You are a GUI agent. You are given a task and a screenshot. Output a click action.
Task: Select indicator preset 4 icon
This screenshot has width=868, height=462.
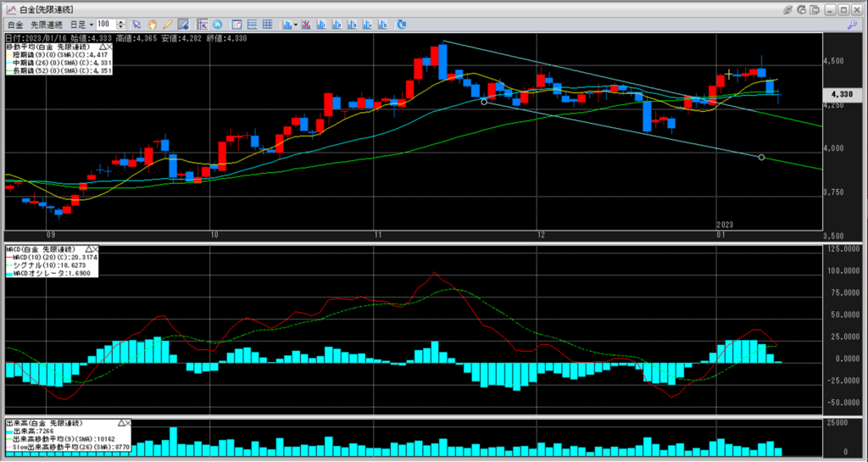coord(367,25)
